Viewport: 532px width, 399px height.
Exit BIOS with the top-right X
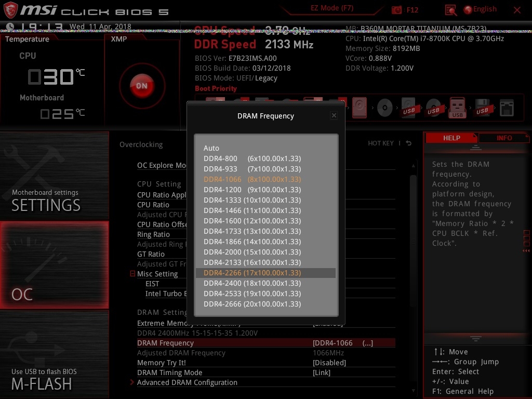tap(517, 10)
